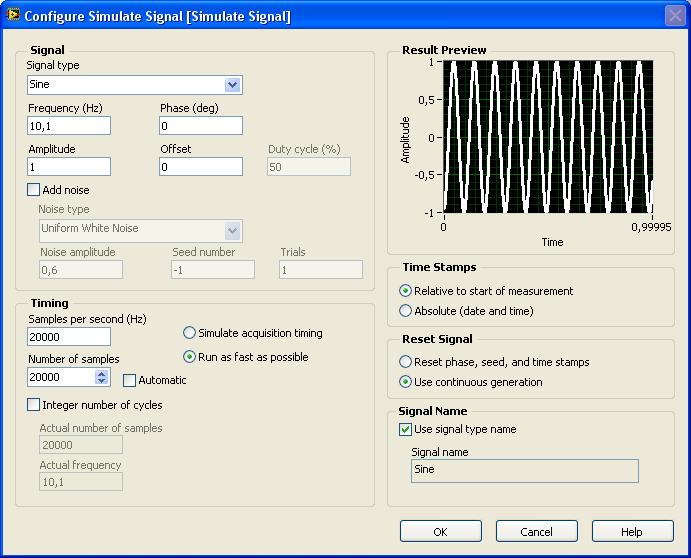Enable Integer number of cycles checkbox

point(33,405)
